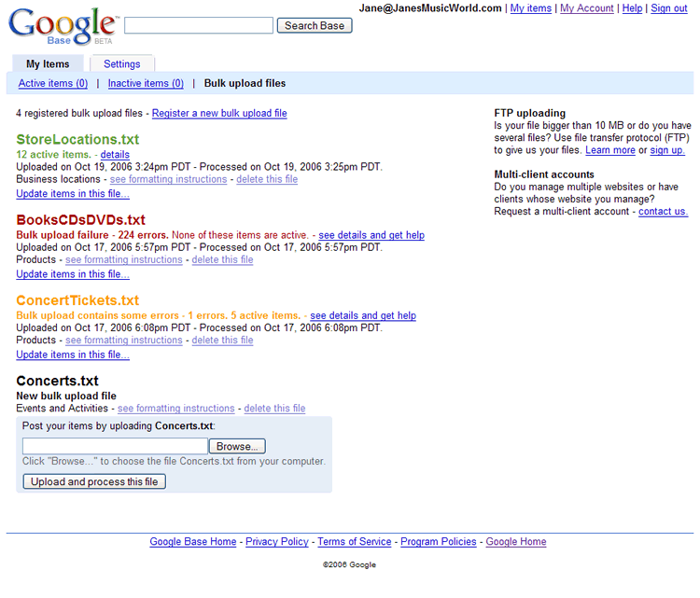Click the 'FTP uploading' heading
This screenshot has width=700, height=598.
529,114
